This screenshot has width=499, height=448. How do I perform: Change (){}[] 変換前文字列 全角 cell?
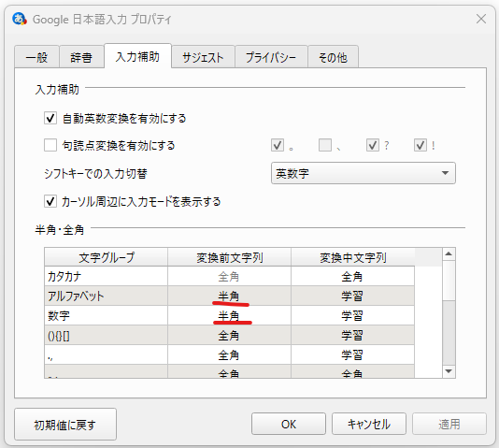[229, 335]
